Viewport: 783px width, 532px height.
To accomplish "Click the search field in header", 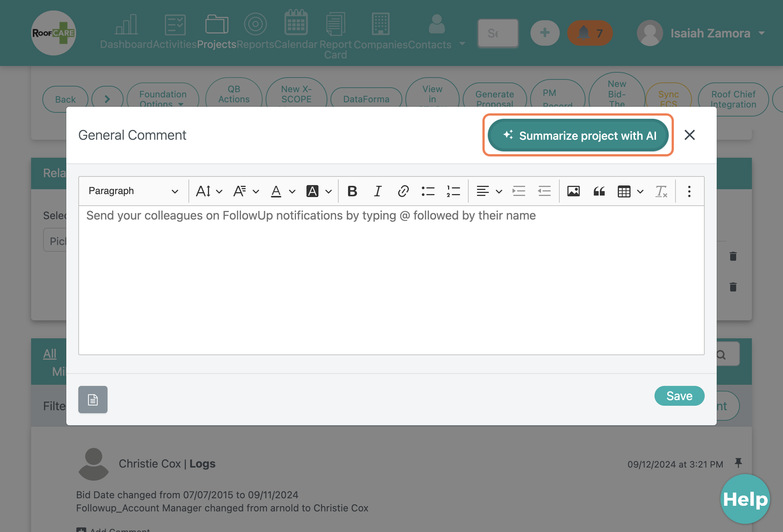I will (498, 33).
